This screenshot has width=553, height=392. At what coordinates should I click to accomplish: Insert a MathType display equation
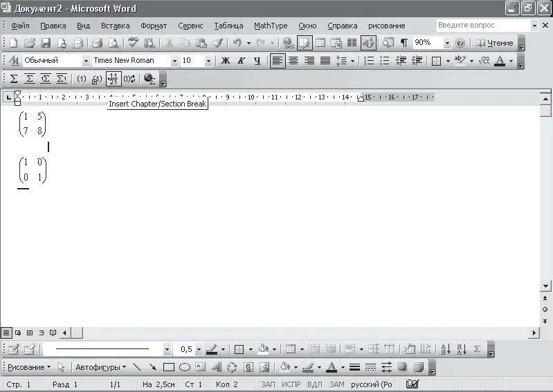pyautogui.click(x=30, y=79)
